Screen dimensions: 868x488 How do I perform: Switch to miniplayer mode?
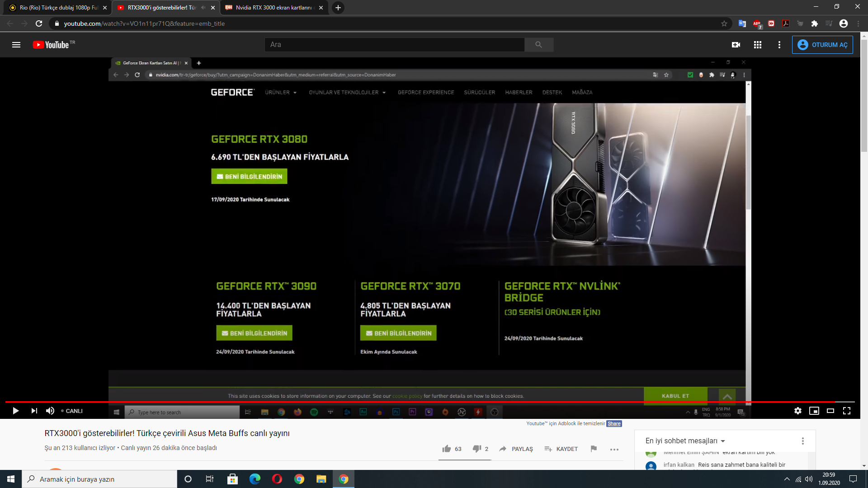814,411
